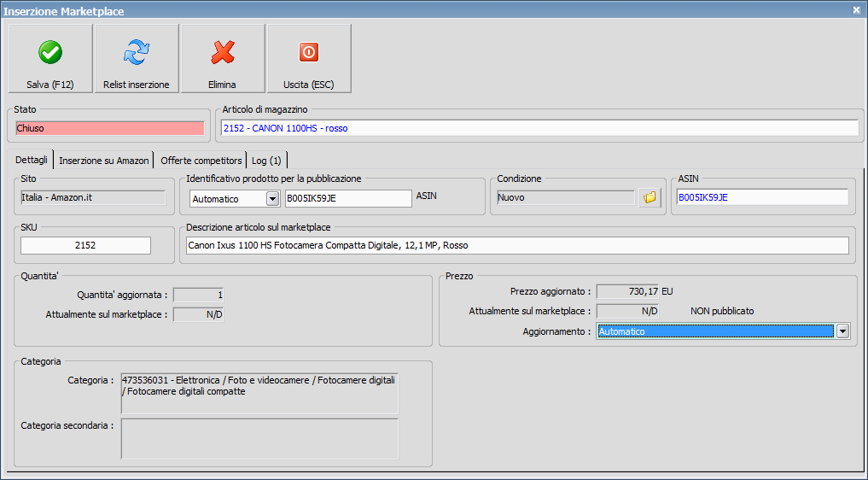Click the pink Stato field showing Chiuso

pyautogui.click(x=109, y=128)
